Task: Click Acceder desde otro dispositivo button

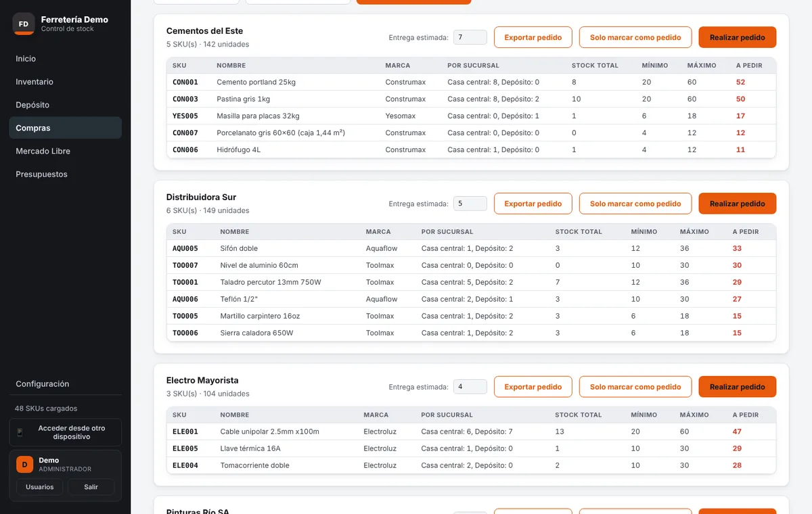Action: pos(65,432)
